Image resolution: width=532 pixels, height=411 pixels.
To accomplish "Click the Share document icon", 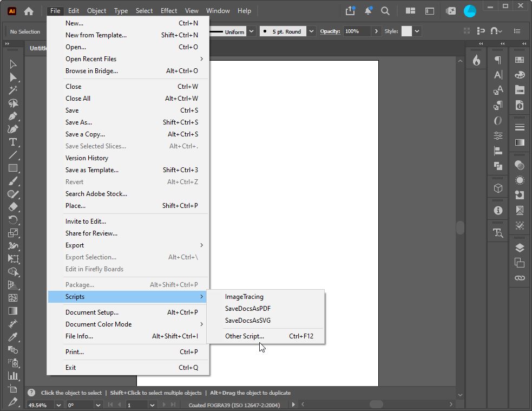I will (350, 11).
